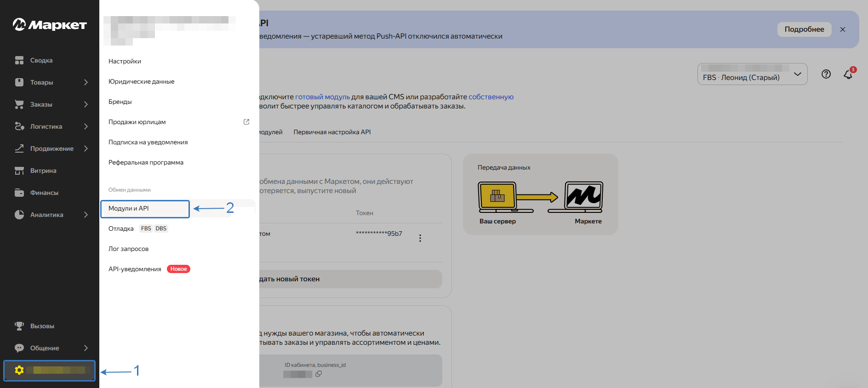Close the Push-API notification banner

[x=843, y=29]
